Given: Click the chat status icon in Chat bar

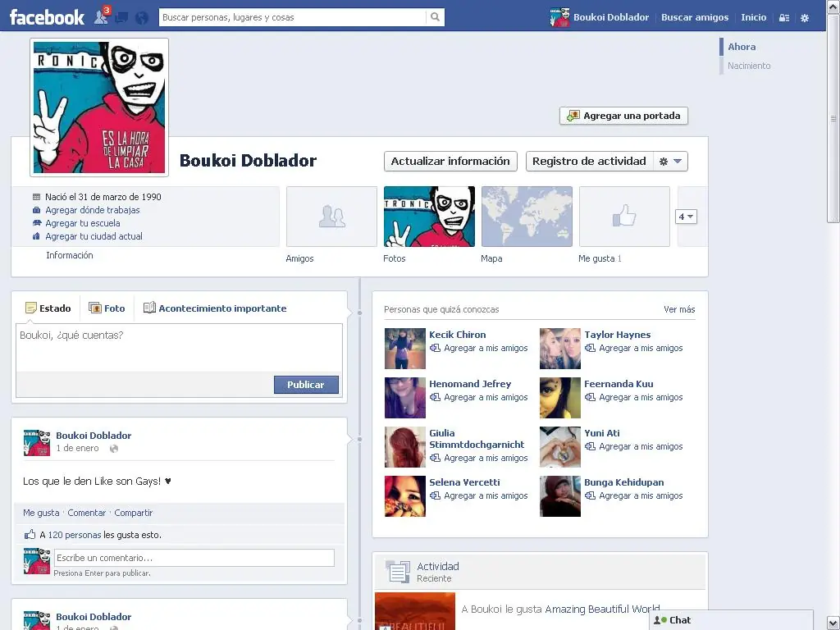Looking at the screenshot, I should pos(660,620).
